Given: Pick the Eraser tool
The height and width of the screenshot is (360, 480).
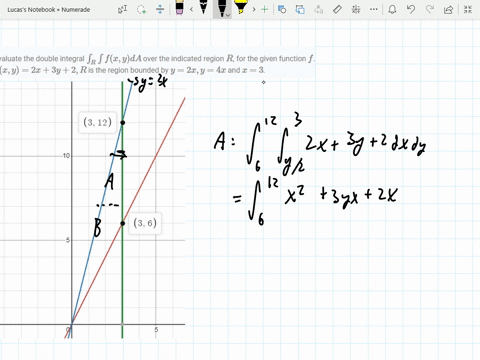Looking at the screenshot, I should tap(179, 9).
